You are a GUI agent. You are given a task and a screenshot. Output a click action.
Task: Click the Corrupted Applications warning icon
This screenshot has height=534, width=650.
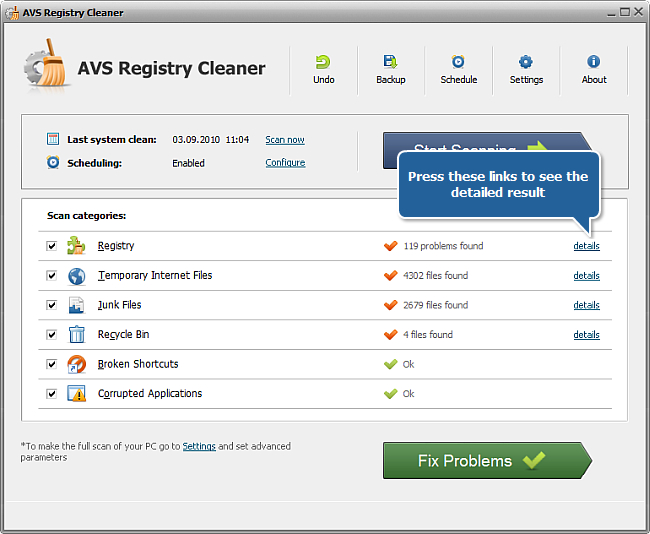(x=77, y=393)
